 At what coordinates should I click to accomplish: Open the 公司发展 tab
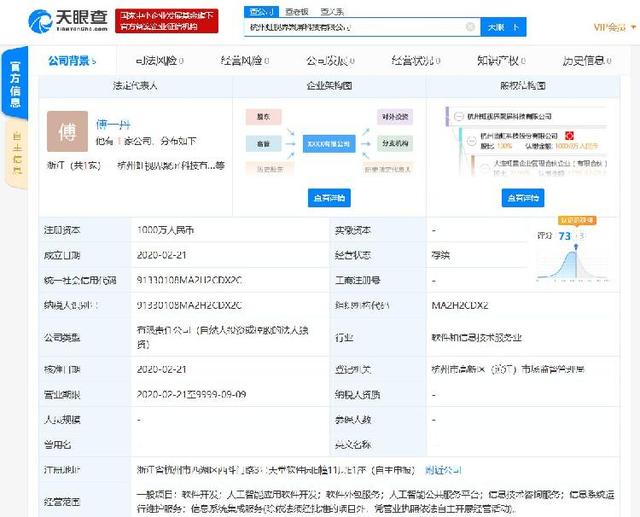pyautogui.click(x=331, y=61)
